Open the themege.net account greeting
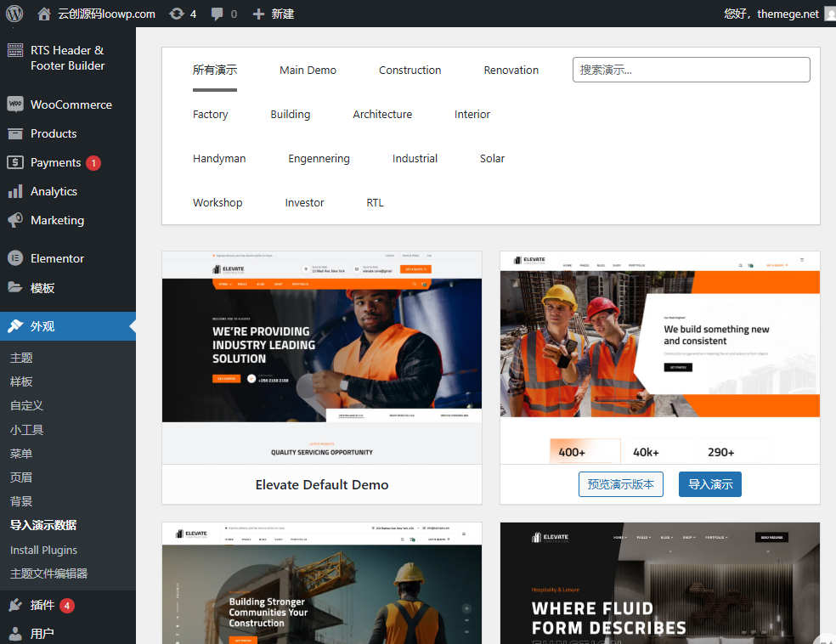Screen dimensions: 836x644 (771, 14)
